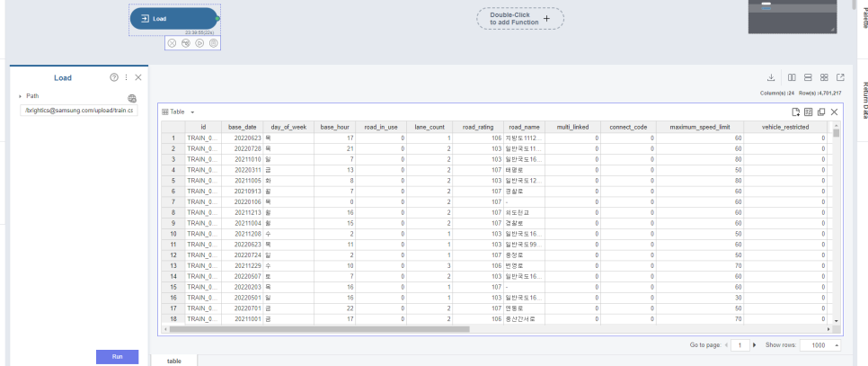Image resolution: width=868 pixels, height=366 pixels.
Task: Click the road_name column header
Action: pyautogui.click(x=524, y=128)
